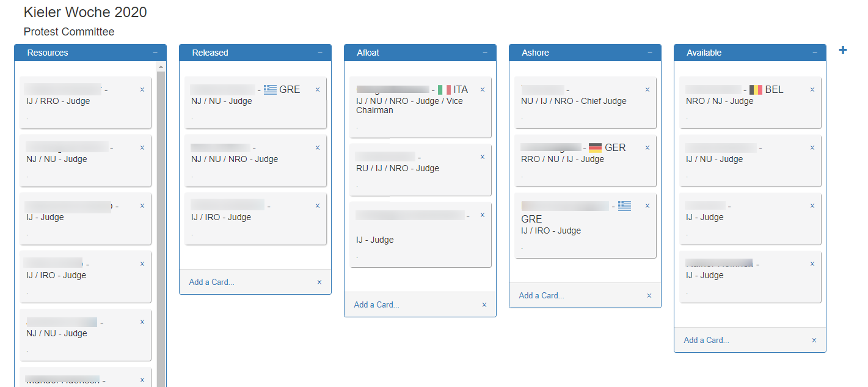Click the 'Protest Committee' subtitle
The height and width of the screenshot is (387, 868).
pos(69,32)
